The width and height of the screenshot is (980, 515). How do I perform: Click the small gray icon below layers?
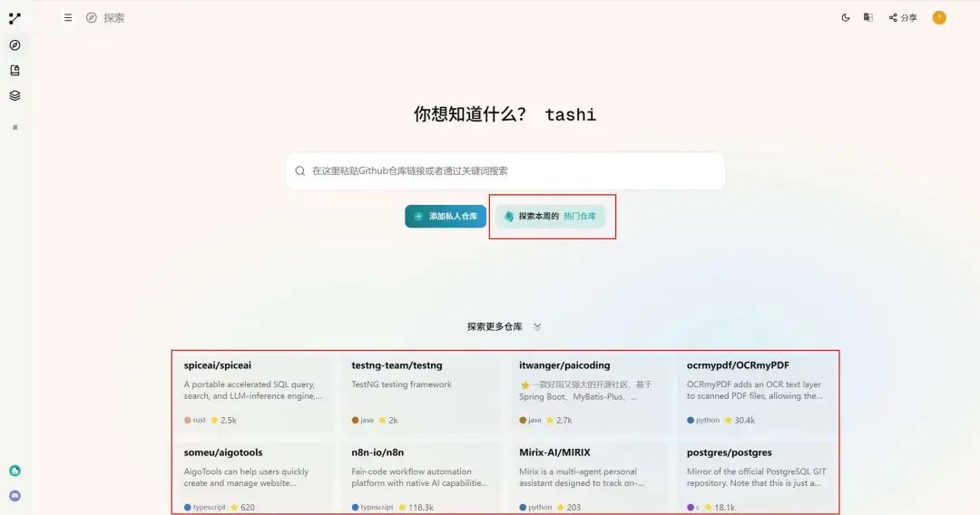15,127
